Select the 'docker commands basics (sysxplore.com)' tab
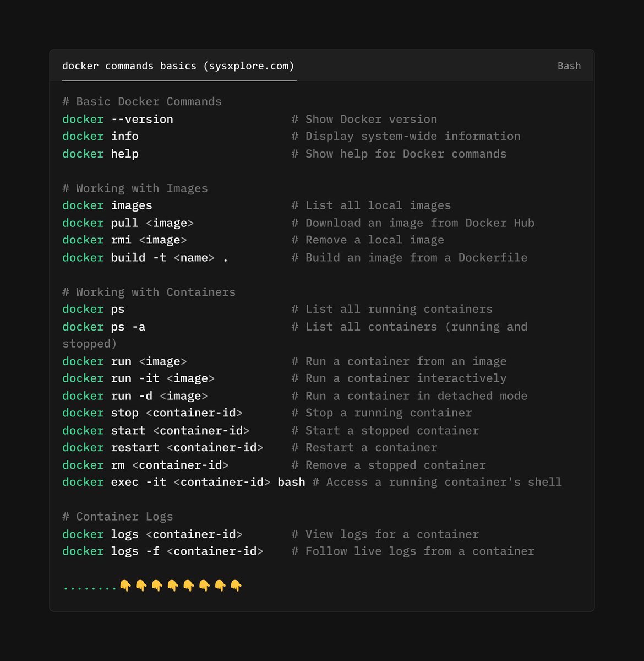 (x=178, y=66)
